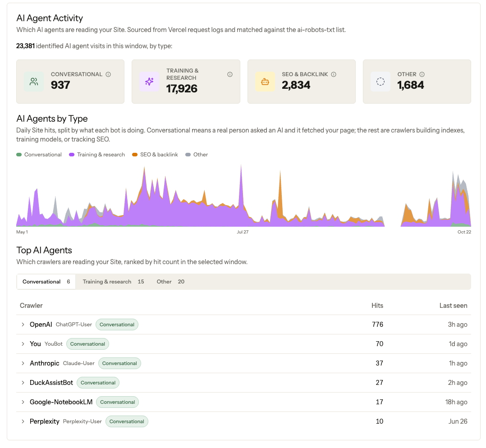Toggle the SEO & backlink legend series
This screenshot has width=486, height=448.
(x=155, y=155)
